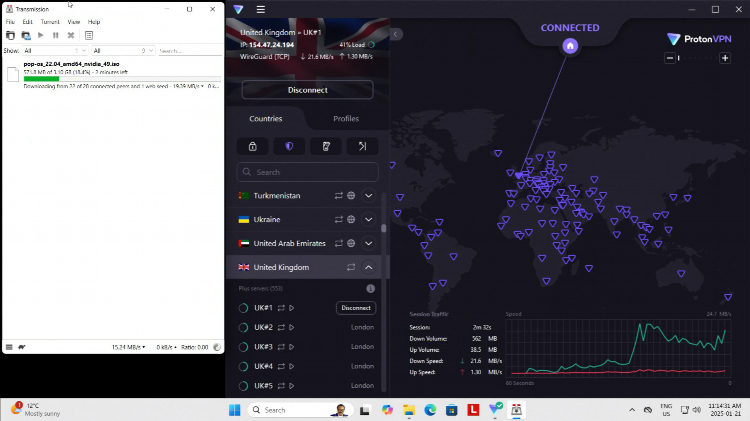This screenshot has width=750, height=421.
Task: Start the torrent with the play icon
Action: (41, 35)
